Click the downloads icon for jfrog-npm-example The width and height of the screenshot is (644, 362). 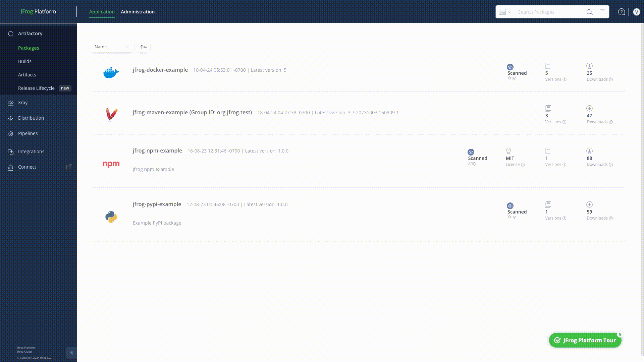[589, 151]
